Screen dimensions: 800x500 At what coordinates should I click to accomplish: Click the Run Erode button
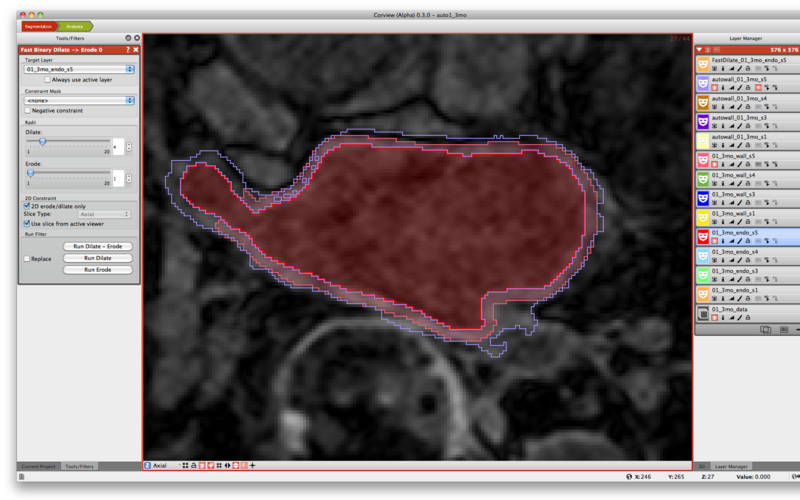pos(98,270)
